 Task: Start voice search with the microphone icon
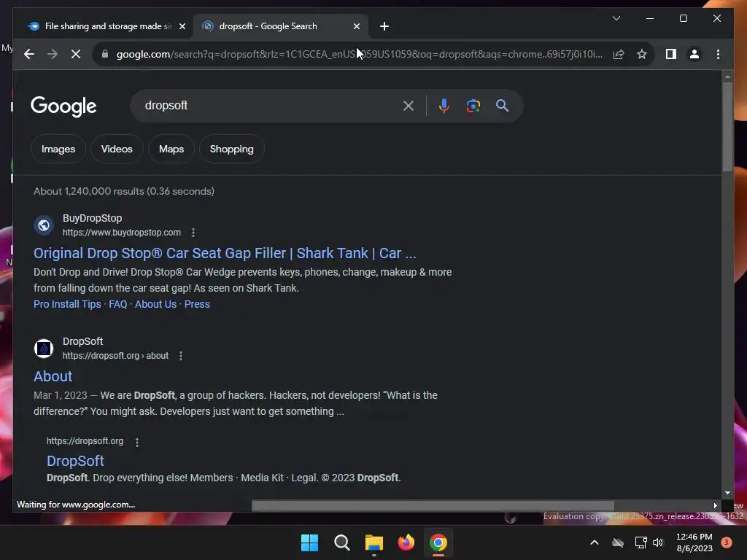point(444,106)
